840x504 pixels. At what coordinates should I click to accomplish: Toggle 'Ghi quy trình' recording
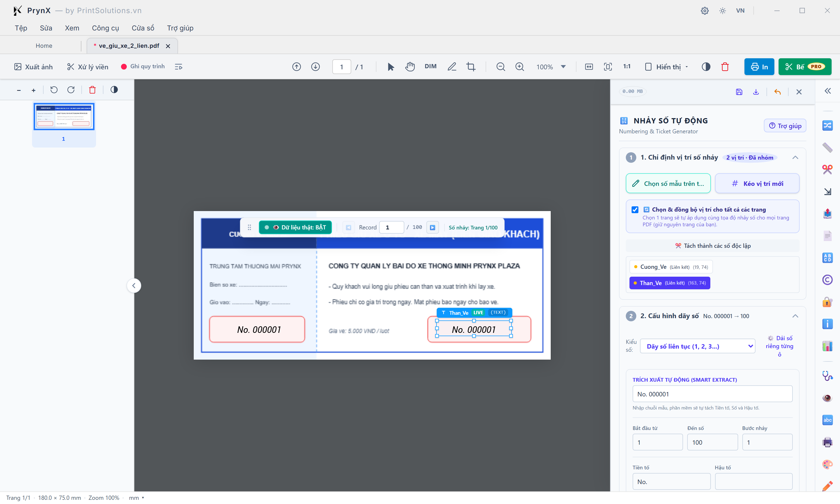click(143, 67)
